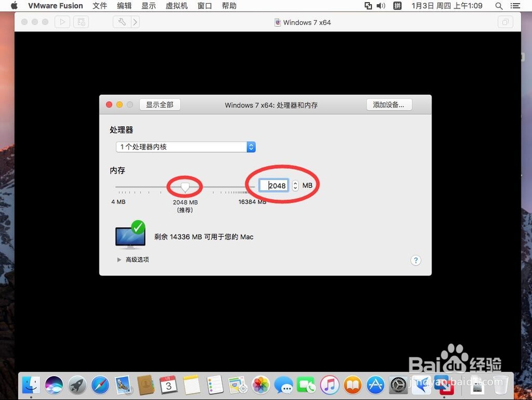Viewport: 532px width, 400px height.
Task: Open System Preferences from the Dock
Action: click(x=398, y=385)
